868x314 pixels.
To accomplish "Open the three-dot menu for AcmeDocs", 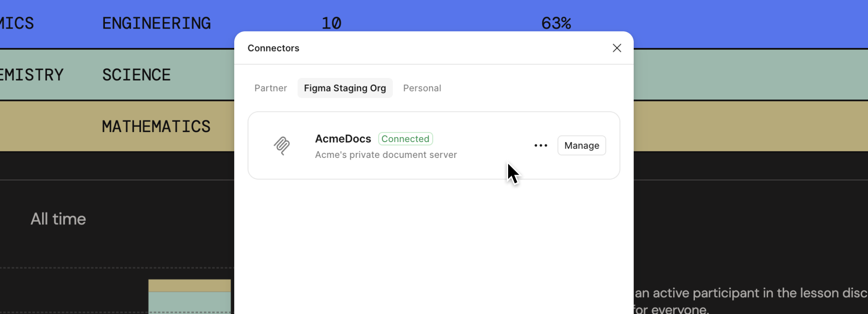I will coord(541,146).
